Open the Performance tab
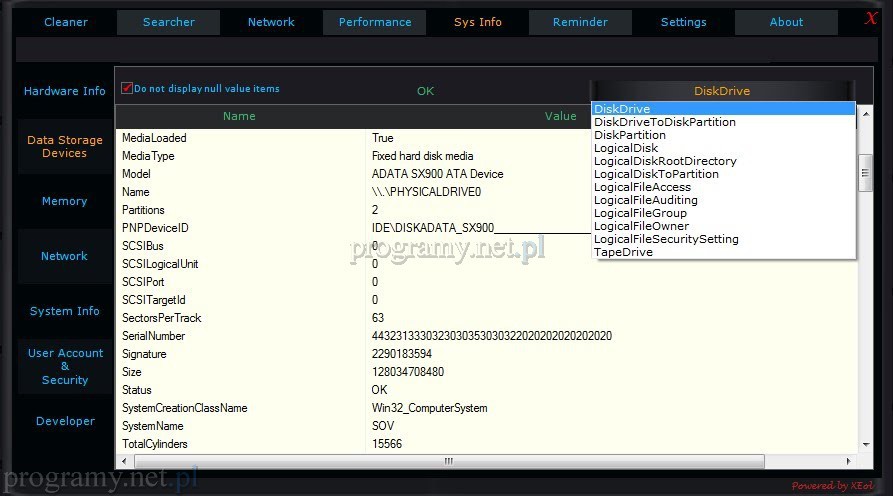Viewport: 893px width, 496px height. pos(374,22)
